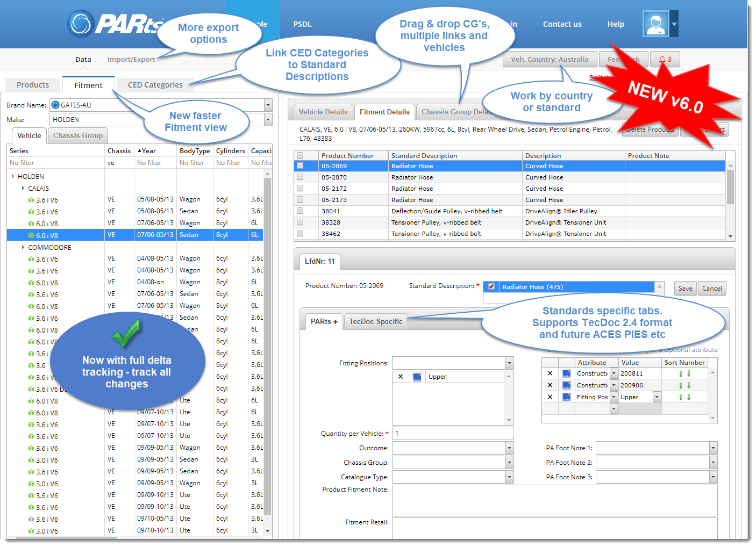Tick checkbox for product 05-2070
This screenshot has height=547, width=756.
point(300,177)
